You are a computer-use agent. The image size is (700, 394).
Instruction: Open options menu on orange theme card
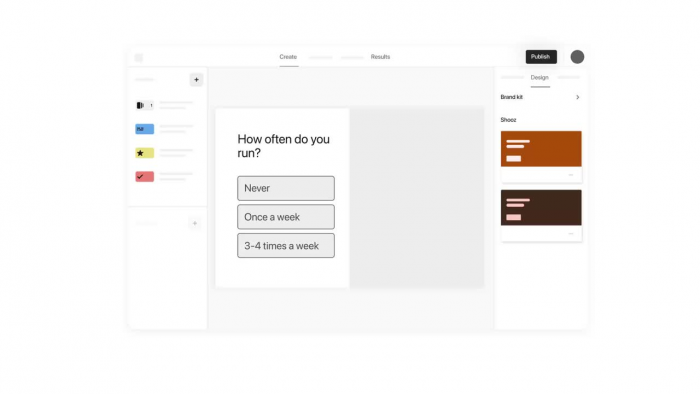[571, 175]
